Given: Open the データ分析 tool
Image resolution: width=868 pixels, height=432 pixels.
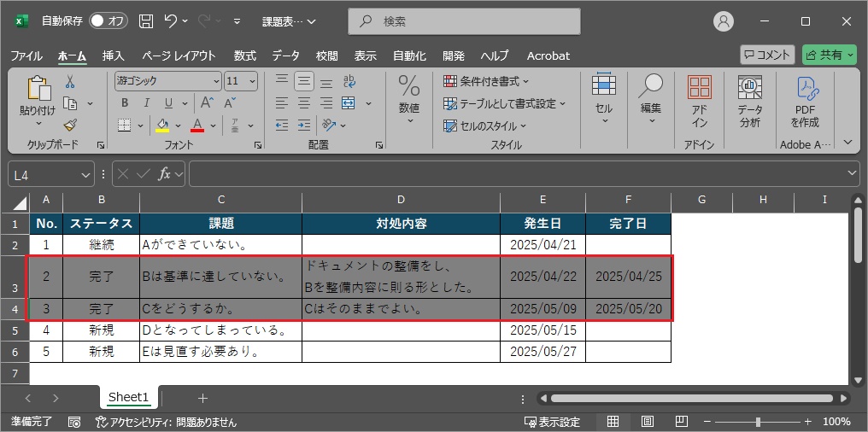Looking at the screenshot, I should pyautogui.click(x=749, y=102).
